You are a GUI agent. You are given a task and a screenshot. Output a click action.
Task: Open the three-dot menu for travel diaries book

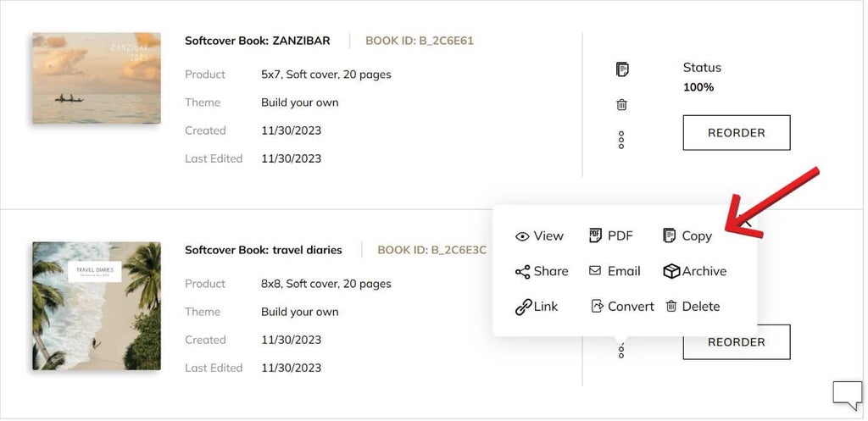coord(621,350)
